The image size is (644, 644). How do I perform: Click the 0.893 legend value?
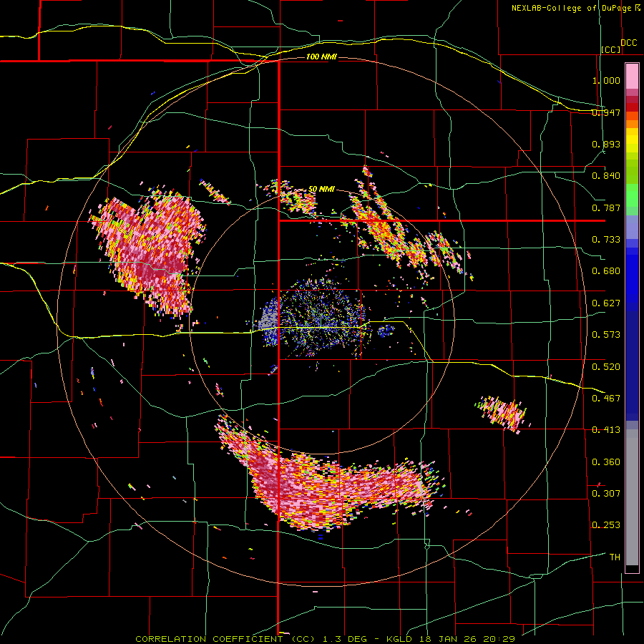pyautogui.click(x=606, y=144)
